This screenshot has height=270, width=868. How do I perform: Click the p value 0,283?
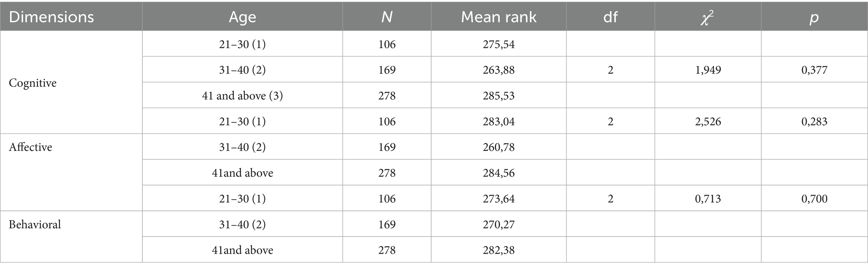tap(814, 122)
